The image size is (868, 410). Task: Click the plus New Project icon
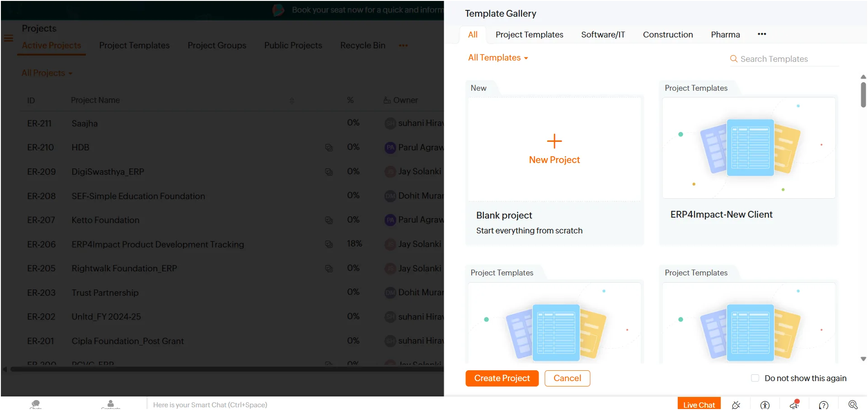(x=554, y=141)
